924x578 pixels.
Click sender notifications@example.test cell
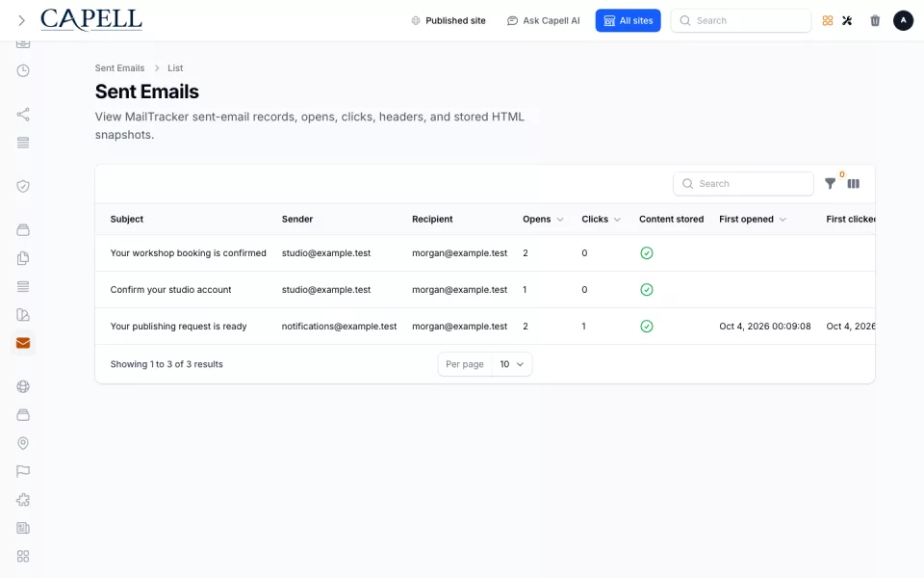339,327
